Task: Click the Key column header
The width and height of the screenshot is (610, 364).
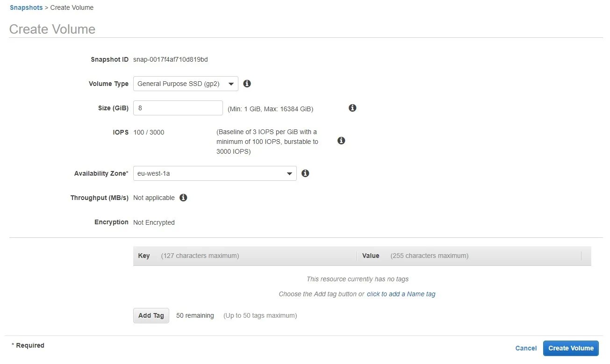Action: (144, 256)
